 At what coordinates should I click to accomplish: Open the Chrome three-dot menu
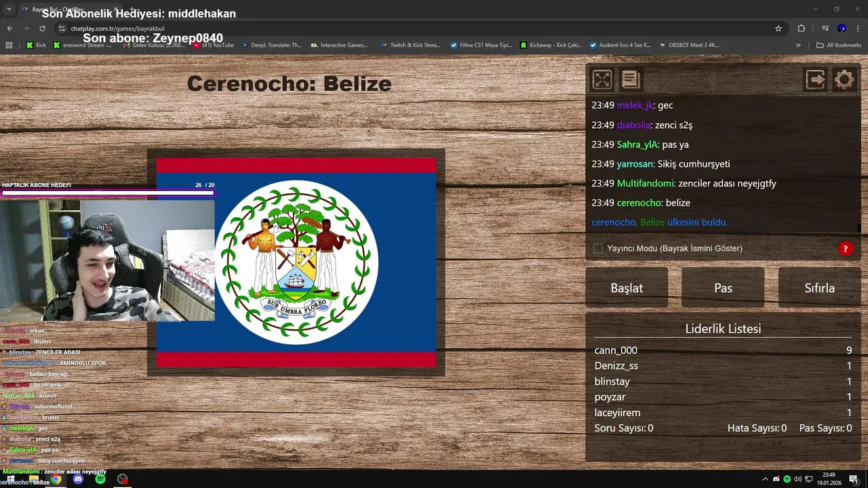(x=859, y=28)
